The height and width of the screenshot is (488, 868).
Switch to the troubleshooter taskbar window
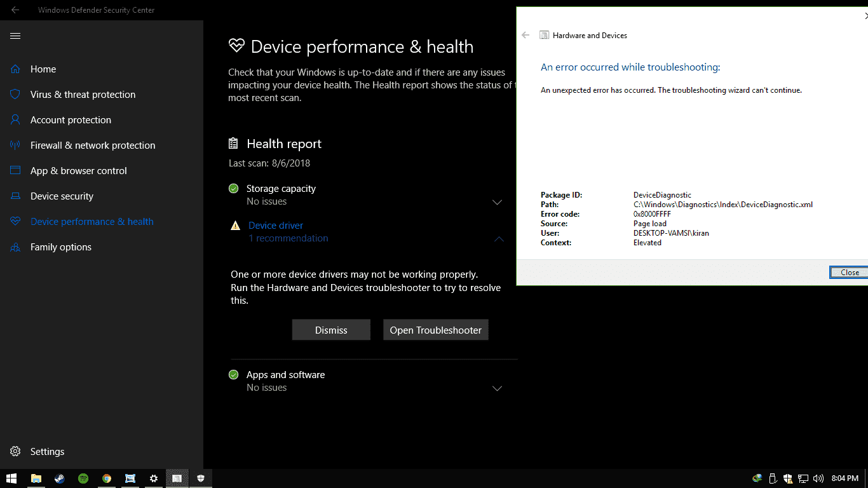point(177,478)
